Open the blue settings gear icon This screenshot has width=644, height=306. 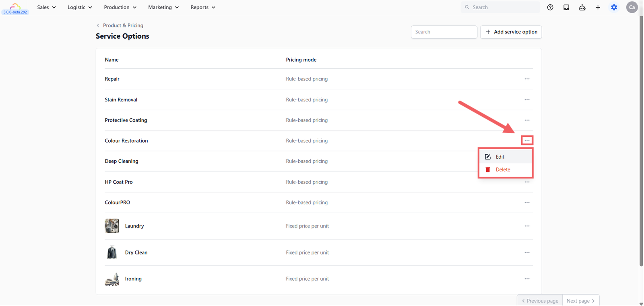tap(614, 7)
